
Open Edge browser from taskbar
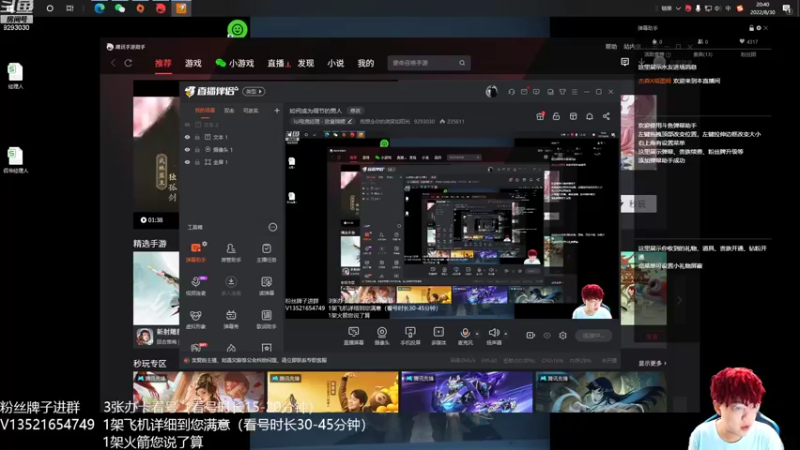tap(99, 8)
